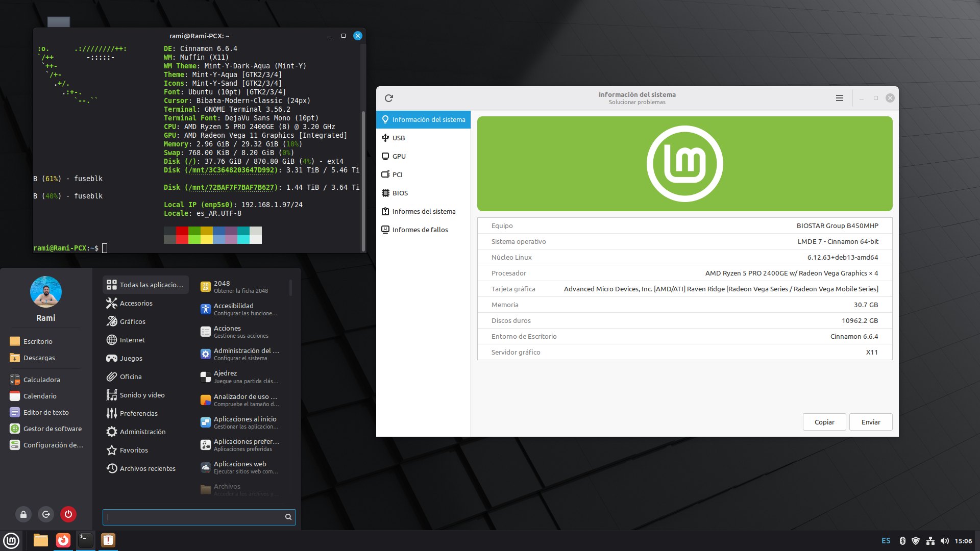The height and width of the screenshot is (551, 980).
Task: Switch to the GPU section
Action: tap(423, 156)
